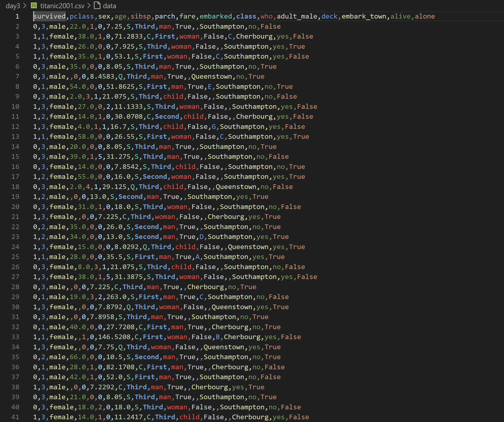Click line number 1 in the gutter

click(x=17, y=16)
